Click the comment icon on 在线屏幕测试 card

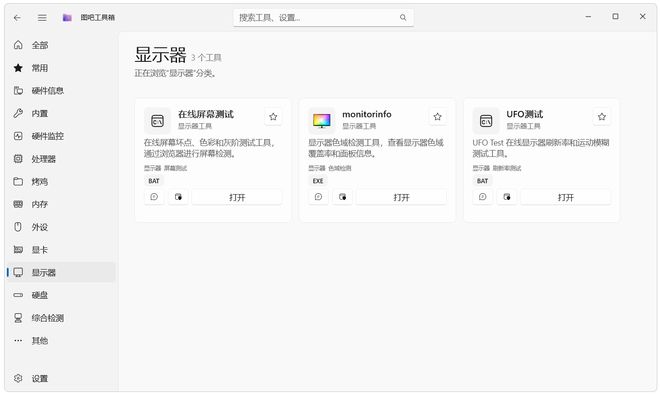(x=154, y=197)
